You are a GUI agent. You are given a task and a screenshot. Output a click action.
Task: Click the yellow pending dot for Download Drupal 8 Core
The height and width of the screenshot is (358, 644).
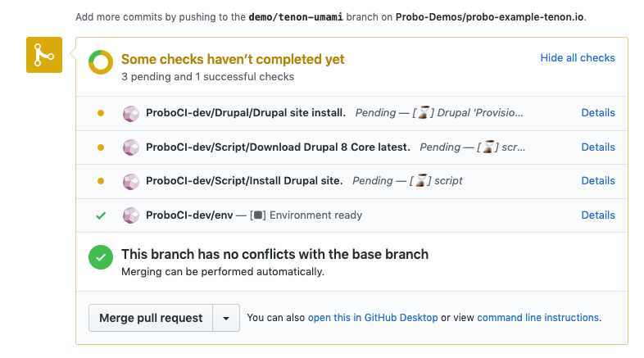tap(101, 147)
